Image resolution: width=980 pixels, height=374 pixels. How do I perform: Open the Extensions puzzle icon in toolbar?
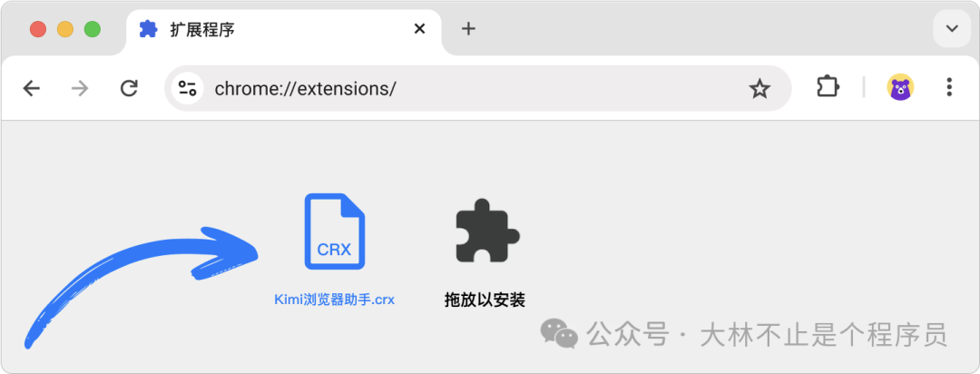pos(828,87)
